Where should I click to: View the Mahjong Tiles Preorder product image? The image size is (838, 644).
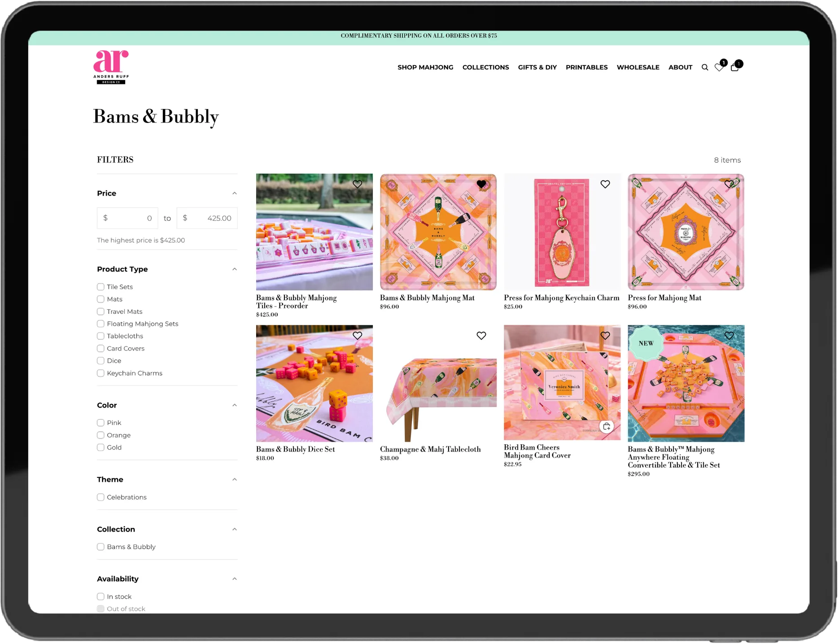314,232
